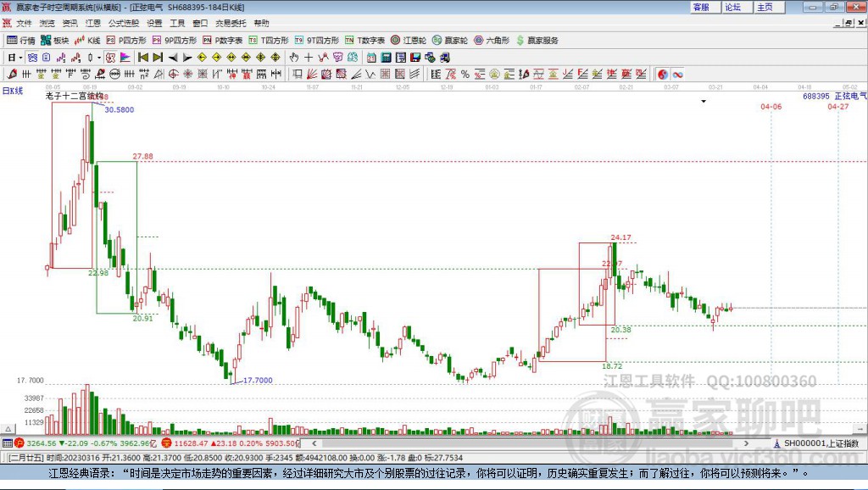Click the blue infinity loop icon
Image resolution: width=868 pixels, height=490 pixels.
677,74
